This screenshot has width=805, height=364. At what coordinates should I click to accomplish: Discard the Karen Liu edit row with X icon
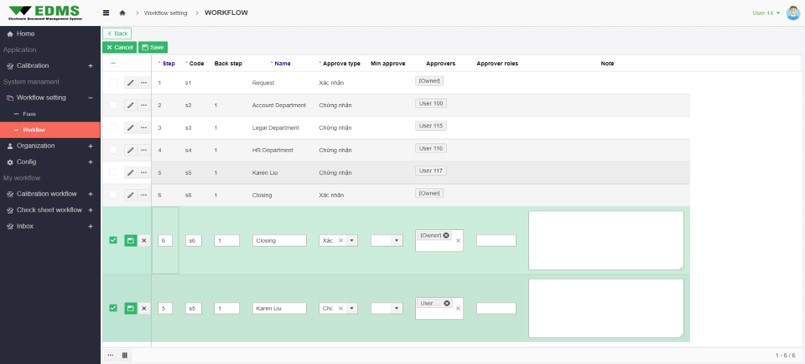pos(144,308)
